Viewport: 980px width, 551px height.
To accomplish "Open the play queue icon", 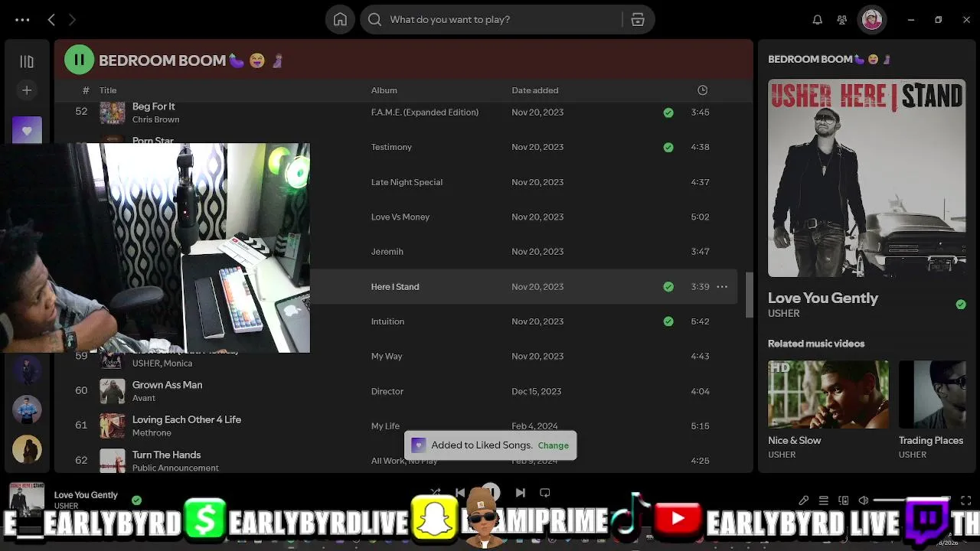I will (824, 500).
